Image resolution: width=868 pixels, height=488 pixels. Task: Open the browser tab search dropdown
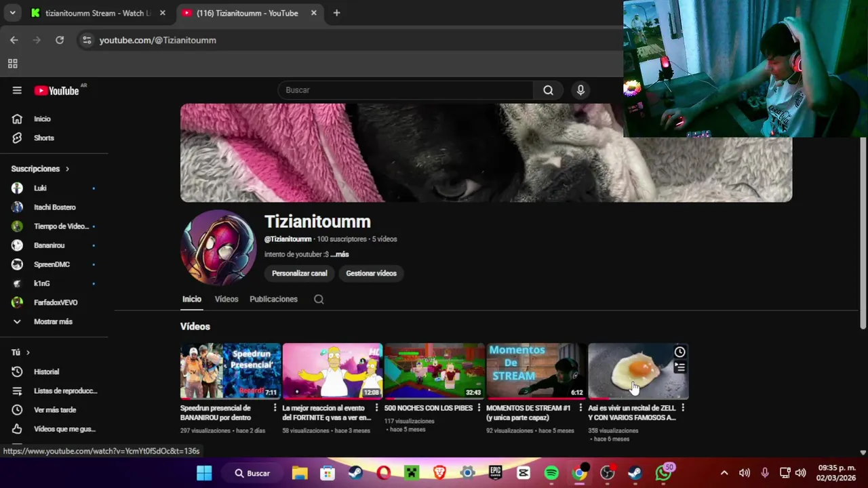click(12, 13)
